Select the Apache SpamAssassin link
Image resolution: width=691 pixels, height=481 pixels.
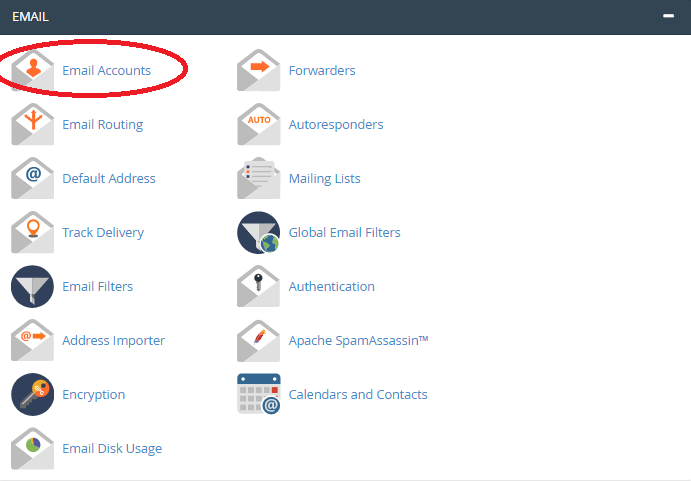pyautogui.click(x=359, y=341)
